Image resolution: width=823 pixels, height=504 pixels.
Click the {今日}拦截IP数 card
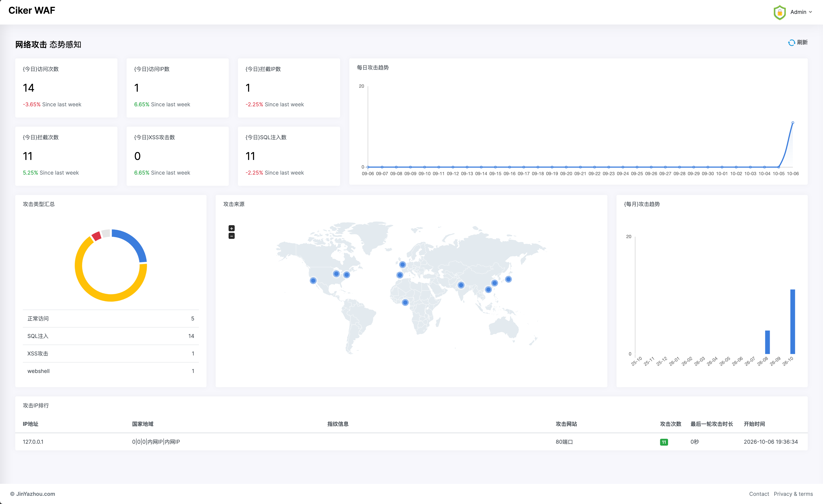tap(289, 88)
